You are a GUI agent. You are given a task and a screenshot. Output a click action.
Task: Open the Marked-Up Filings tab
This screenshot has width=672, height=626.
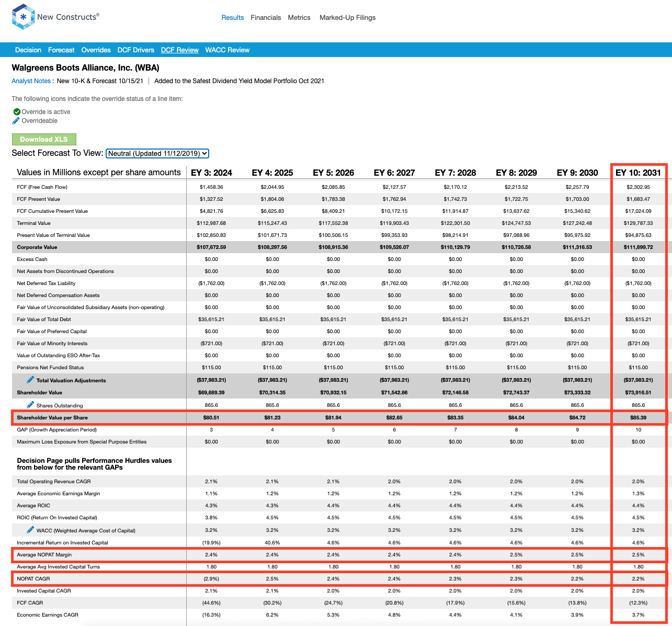(x=348, y=18)
